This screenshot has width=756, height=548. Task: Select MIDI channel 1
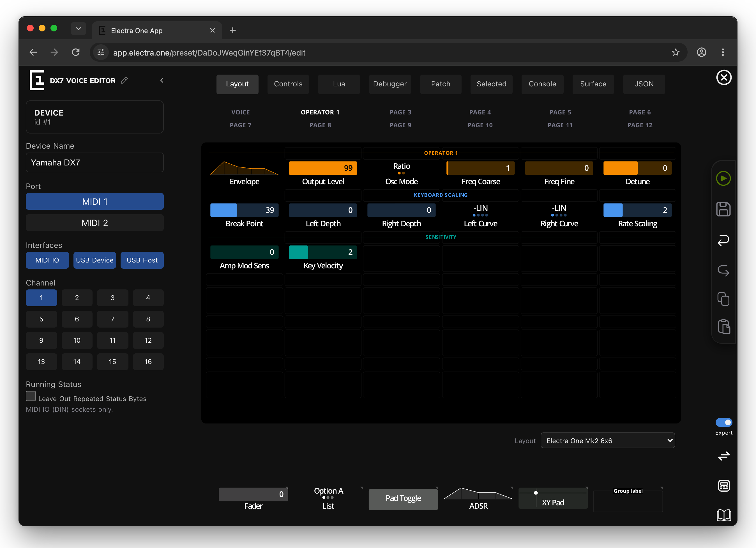pos(41,298)
